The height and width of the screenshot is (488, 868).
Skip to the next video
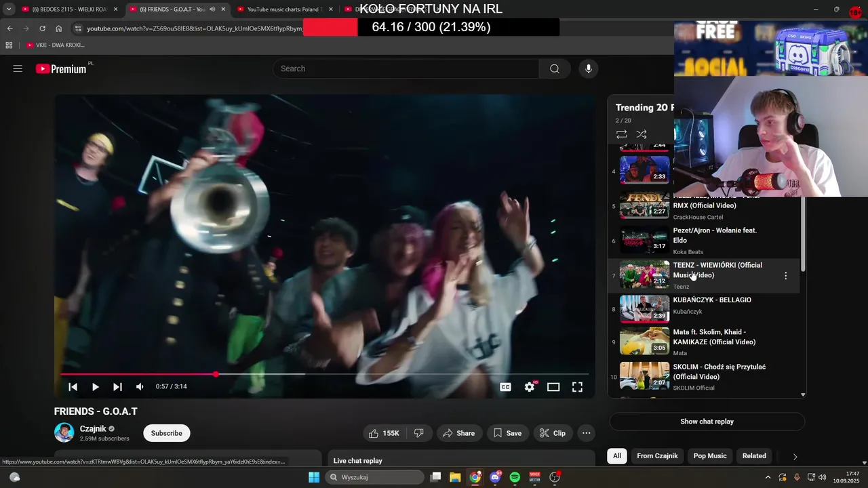coord(117,386)
